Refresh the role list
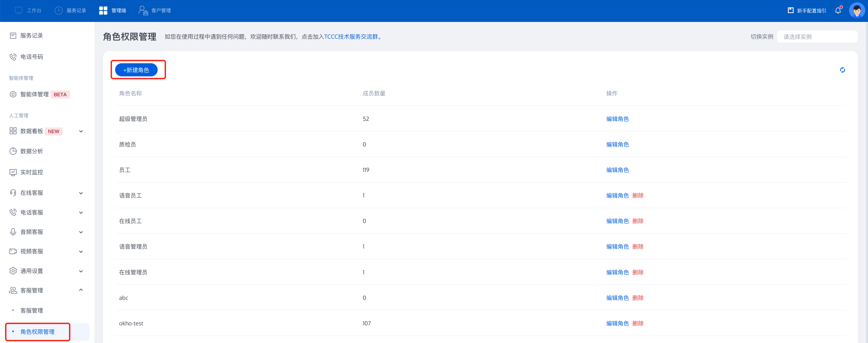This screenshot has width=868, height=343. pyautogui.click(x=842, y=70)
